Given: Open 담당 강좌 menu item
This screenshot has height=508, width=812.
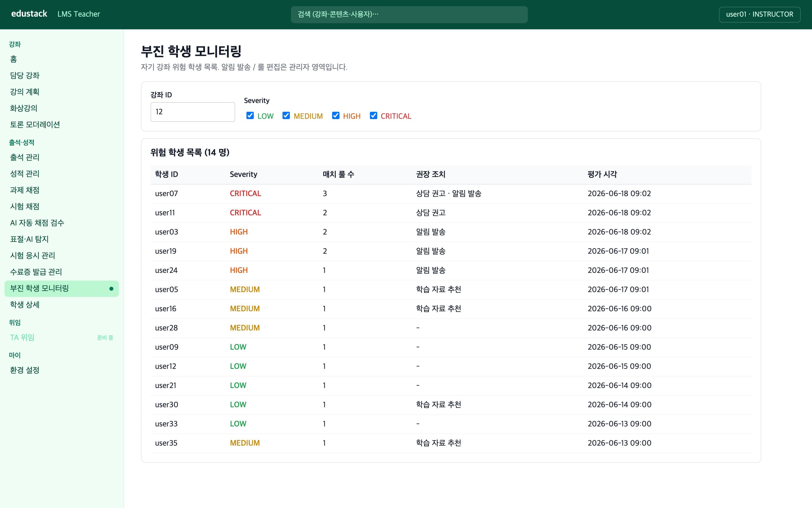Looking at the screenshot, I should 62,76.
